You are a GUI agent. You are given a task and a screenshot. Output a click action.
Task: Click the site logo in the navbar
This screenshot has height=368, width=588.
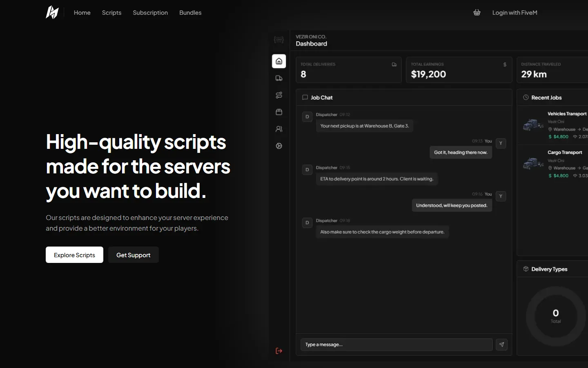click(x=52, y=12)
